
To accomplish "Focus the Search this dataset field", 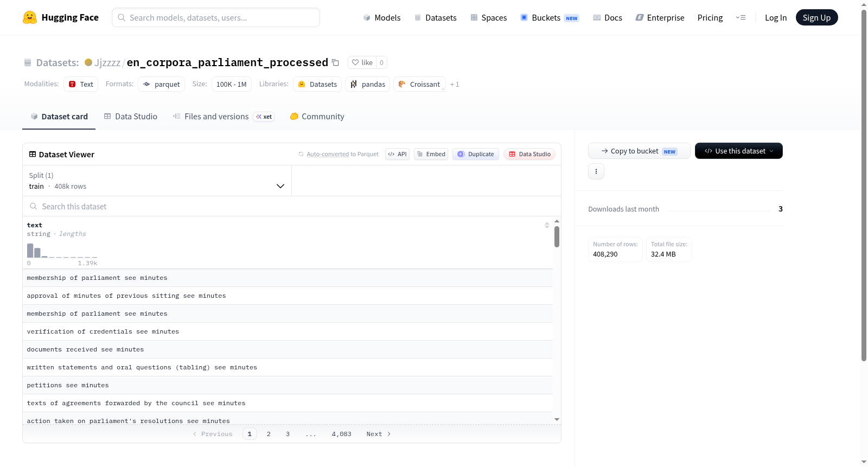I will pyautogui.click(x=292, y=207).
